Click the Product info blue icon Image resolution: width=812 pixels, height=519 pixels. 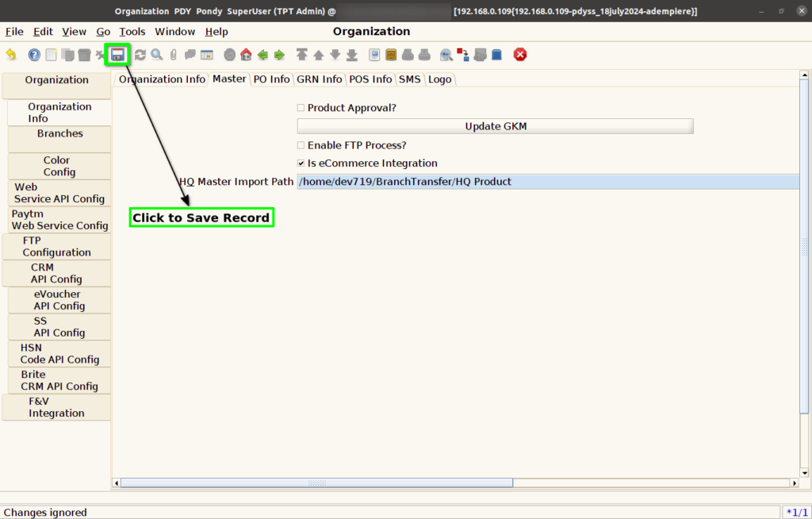(x=496, y=55)
